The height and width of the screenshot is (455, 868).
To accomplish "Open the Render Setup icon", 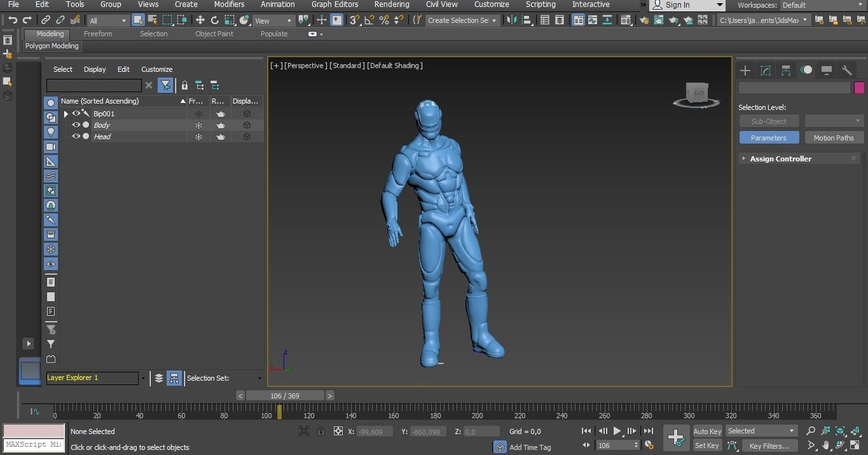I will [x=644, y=20].
